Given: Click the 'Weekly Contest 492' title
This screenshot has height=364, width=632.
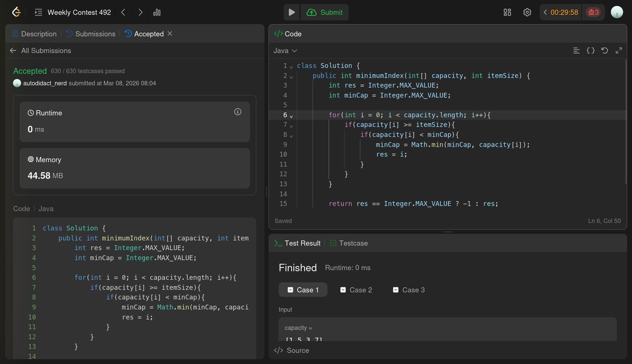Looking at the screenshot, I should pyautogui.click(x=79, y=12).
